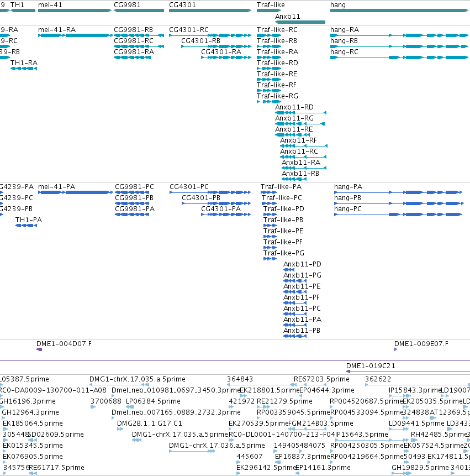Select protein CG9981-PC
Viewport: 470px width, 476px height.
[x=132, y=192]
